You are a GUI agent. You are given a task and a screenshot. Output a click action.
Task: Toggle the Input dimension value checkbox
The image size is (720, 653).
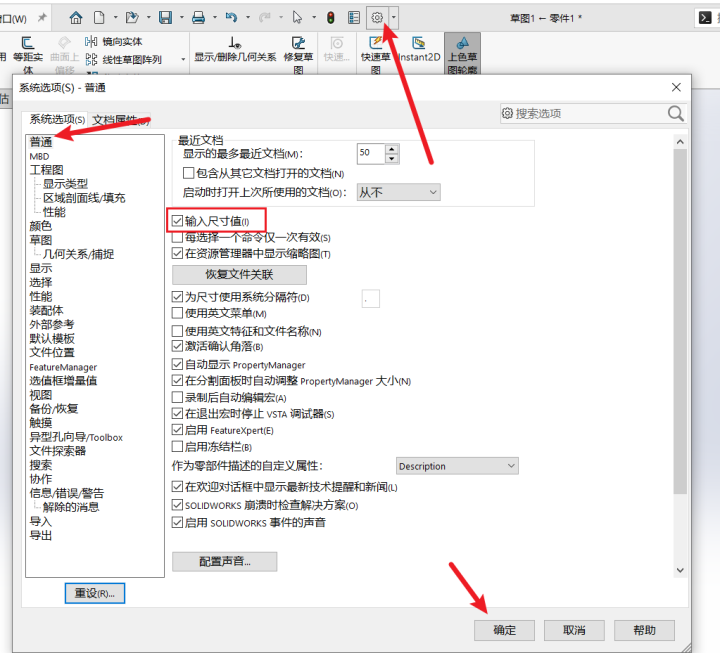[x=177, y=221]
